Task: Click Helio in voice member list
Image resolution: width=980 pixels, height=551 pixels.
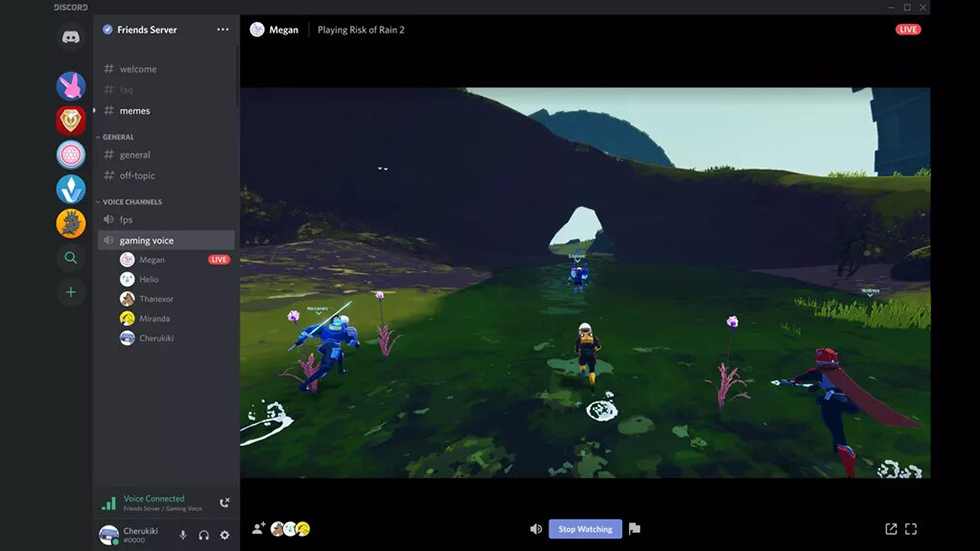Action: tap(149, 279)
